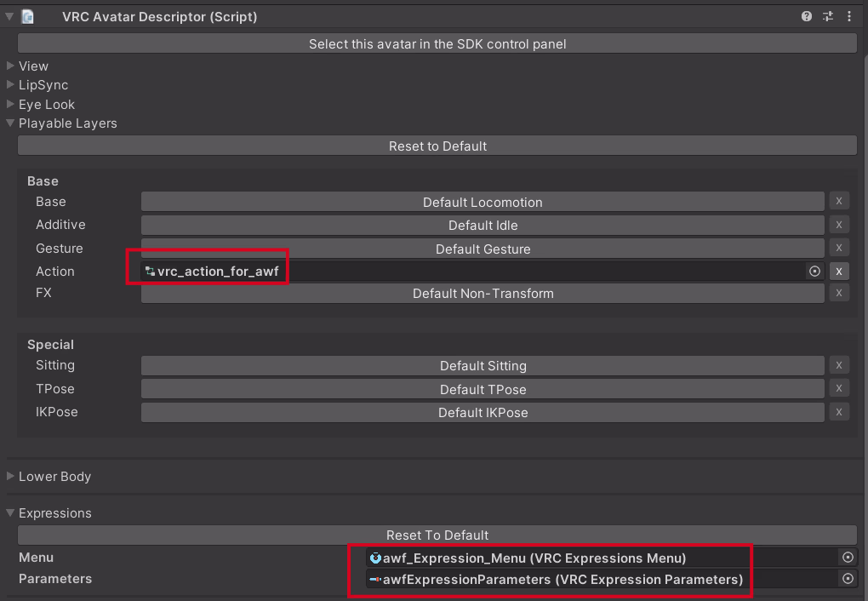Clear the FX layer with its X
868x601 pixels.
[839, 293]
